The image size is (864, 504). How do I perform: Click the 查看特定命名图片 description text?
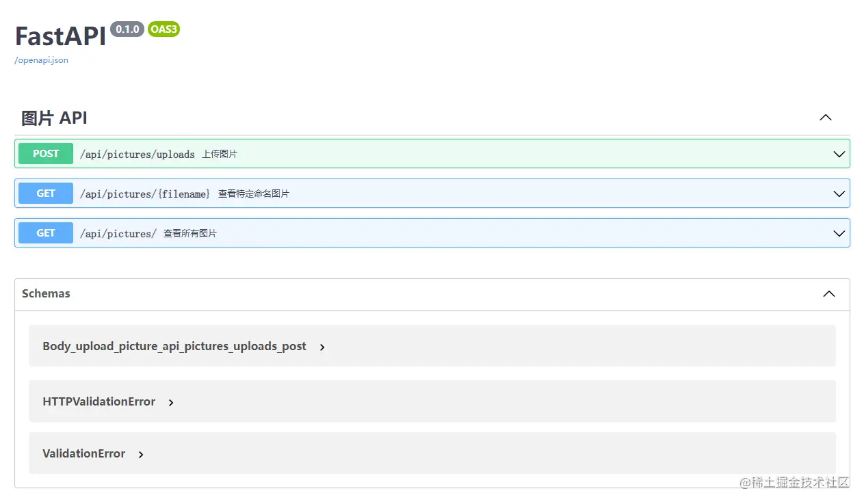point(254,194)
